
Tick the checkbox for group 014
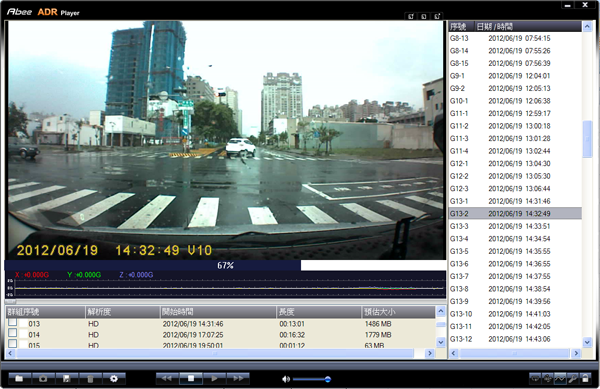click(x=12, y=333)
